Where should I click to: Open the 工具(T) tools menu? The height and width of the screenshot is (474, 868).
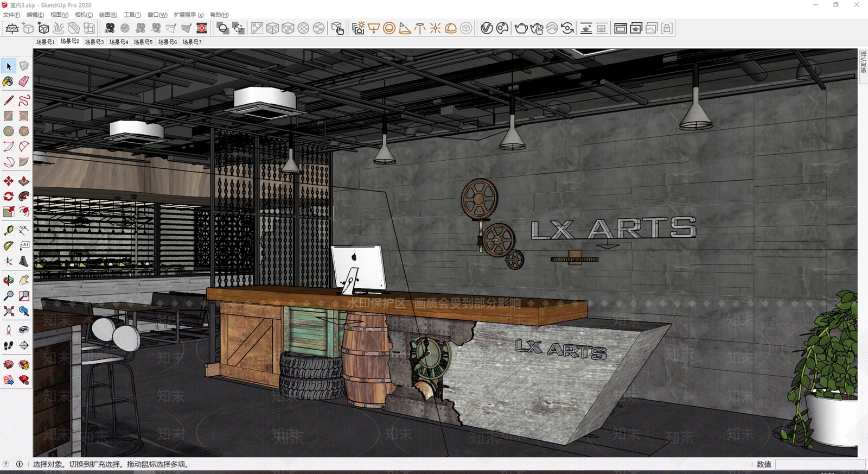(132, 15)
